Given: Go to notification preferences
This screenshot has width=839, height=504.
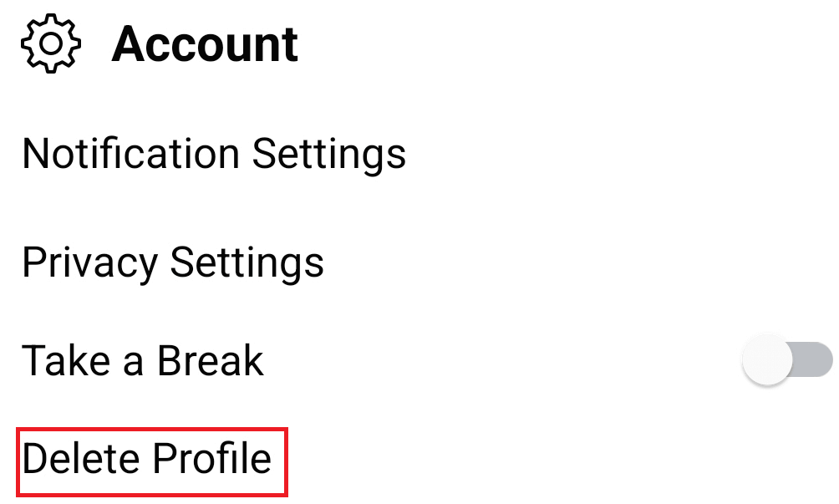Looking at the screenshot, I should [214, 154].
